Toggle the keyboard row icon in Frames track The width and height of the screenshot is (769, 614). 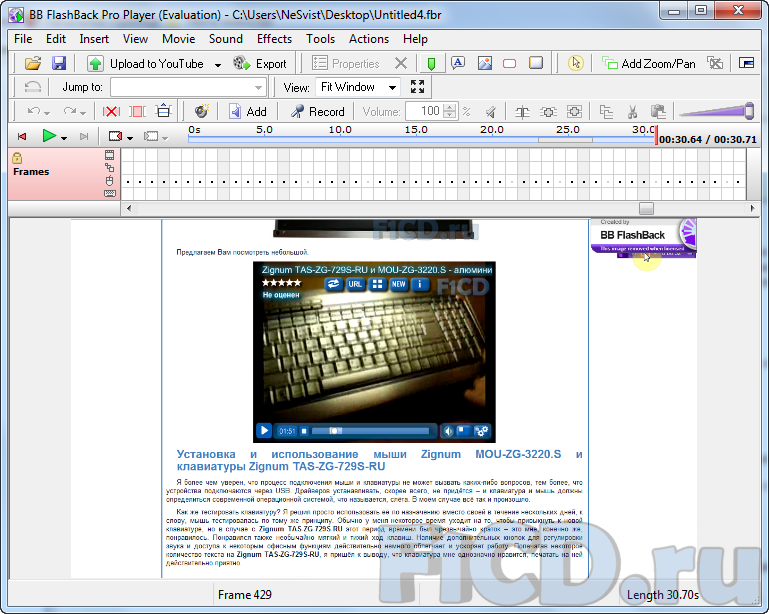coord(110,194)
